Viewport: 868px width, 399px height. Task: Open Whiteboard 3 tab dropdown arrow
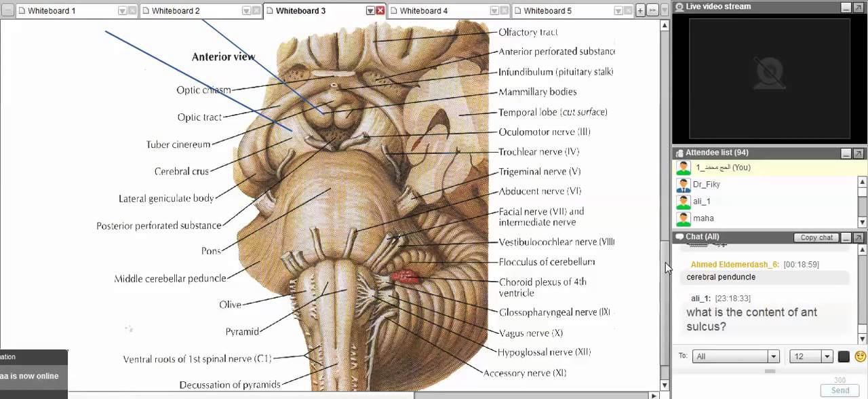pyautogui.click(x=370, y=11)
